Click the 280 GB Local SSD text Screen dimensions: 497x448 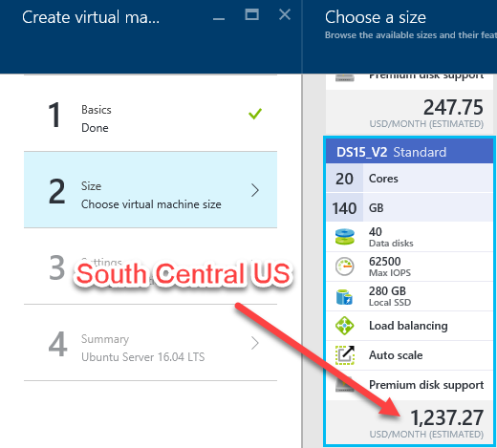click(x=390, y=296)
